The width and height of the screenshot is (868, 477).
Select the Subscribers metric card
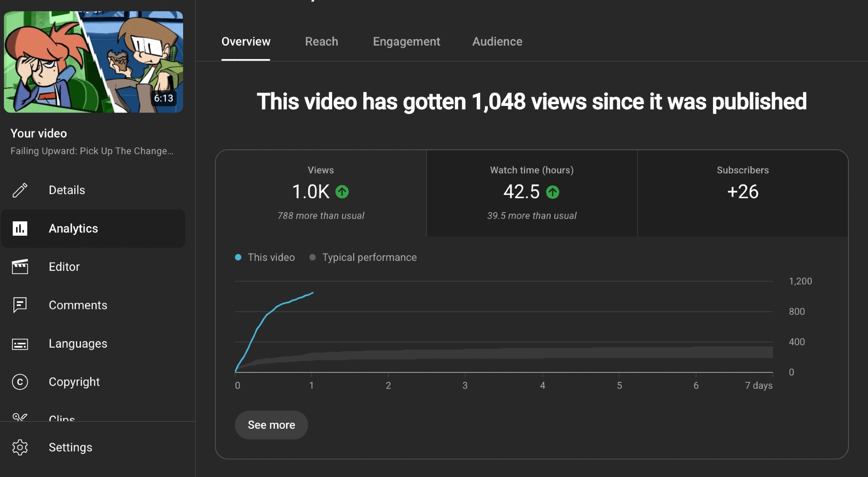coord(743,193)
